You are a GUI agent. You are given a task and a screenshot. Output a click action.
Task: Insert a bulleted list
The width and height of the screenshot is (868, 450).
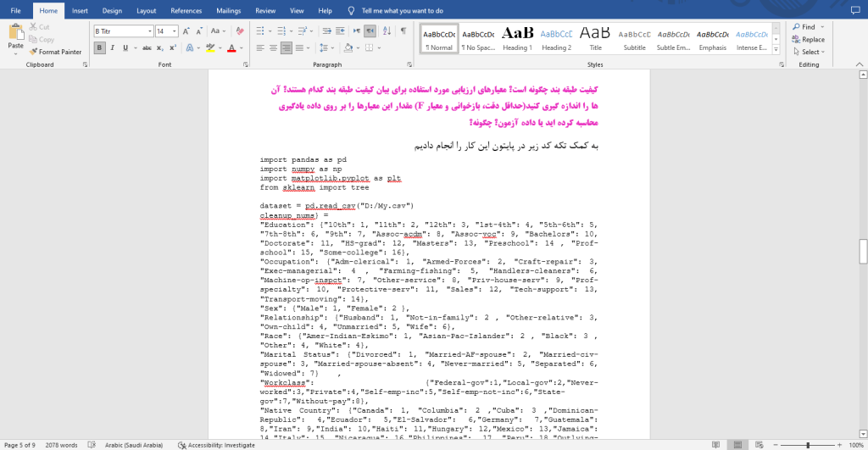pos(260,31)
